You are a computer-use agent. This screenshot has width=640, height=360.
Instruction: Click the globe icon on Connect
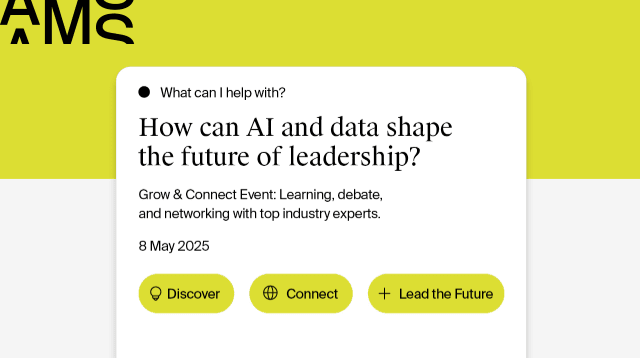click(270, 293)
